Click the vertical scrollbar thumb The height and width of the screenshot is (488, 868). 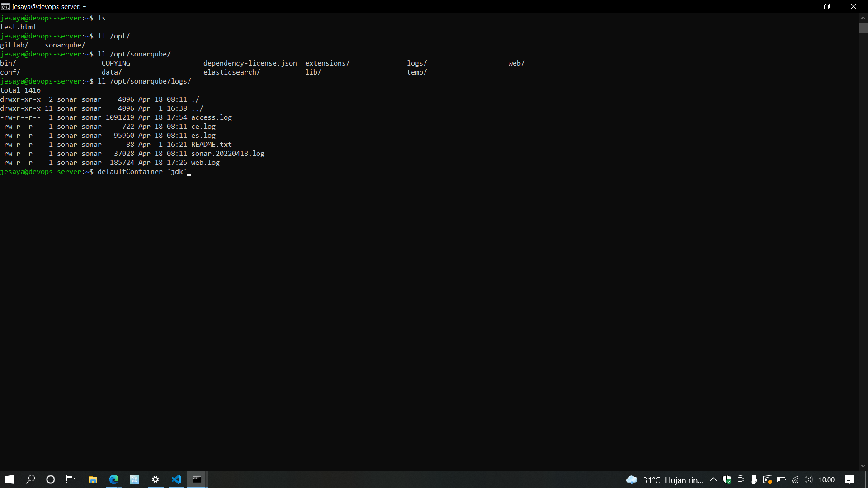click(x=863, y=28)
